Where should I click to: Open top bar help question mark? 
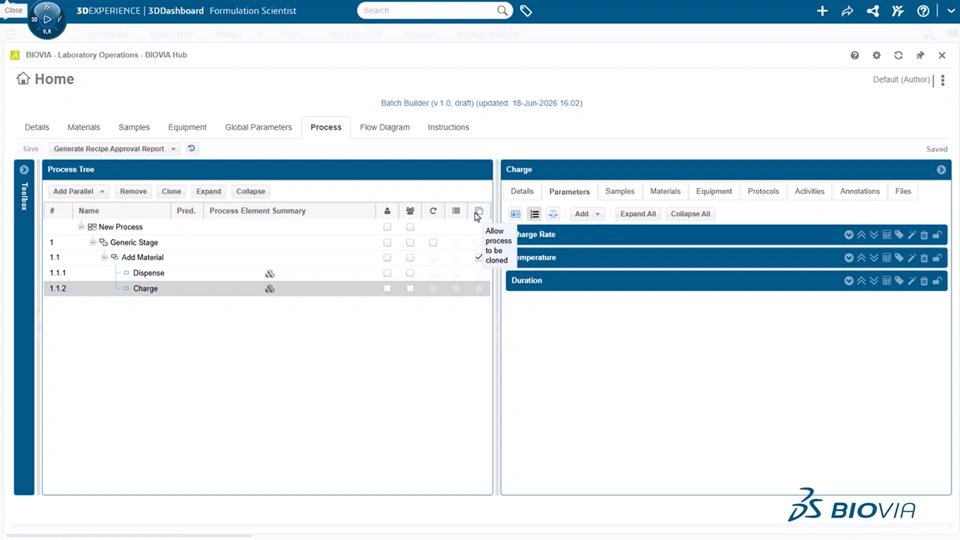point(923,10)
